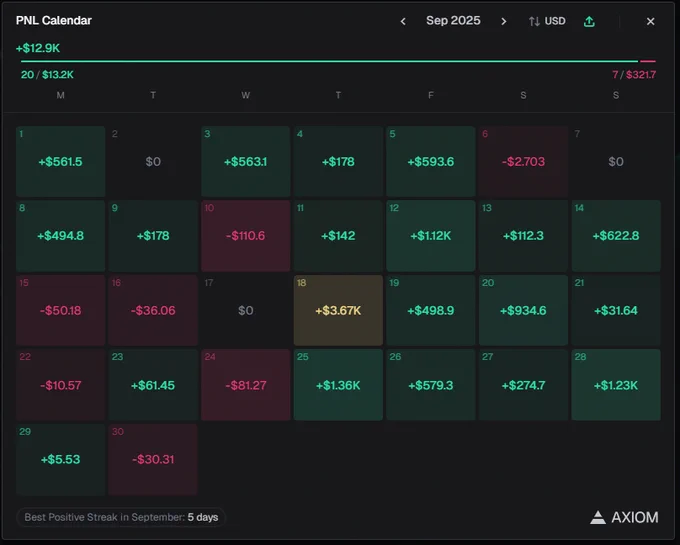The image size is (680, 545).
Task: Go to the previous month
Action: (403, 21)
